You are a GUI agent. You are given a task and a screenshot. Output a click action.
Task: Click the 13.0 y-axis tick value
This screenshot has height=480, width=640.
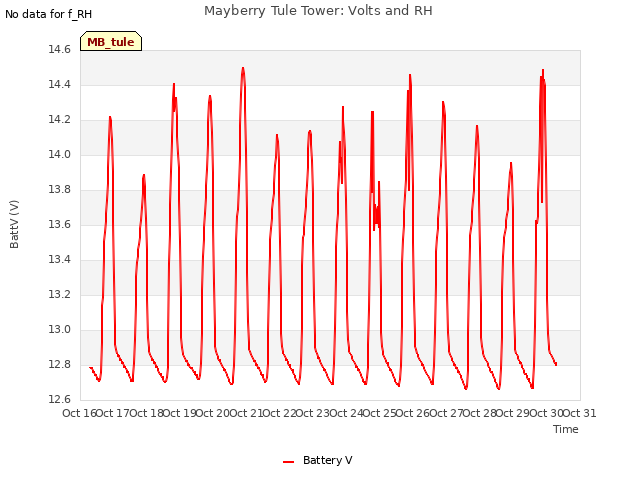60,330
